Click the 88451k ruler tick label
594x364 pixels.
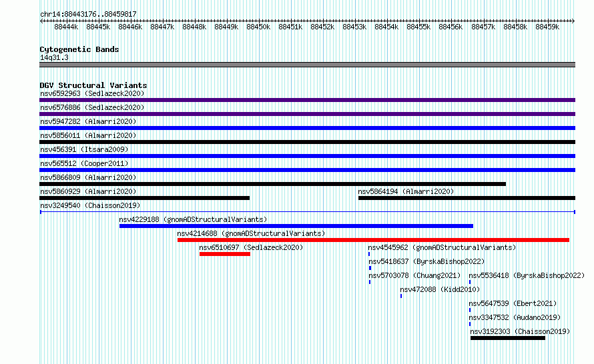[290, 27]
